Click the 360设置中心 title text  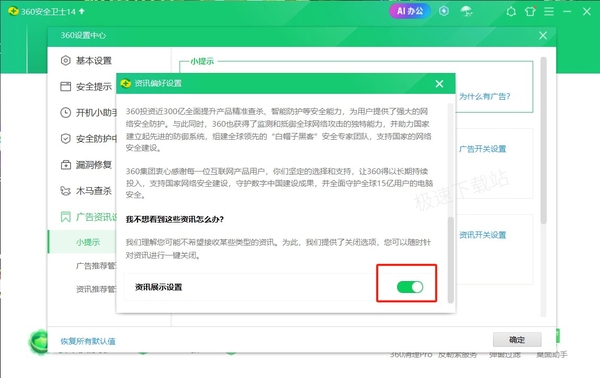click(x=83, y=36)
